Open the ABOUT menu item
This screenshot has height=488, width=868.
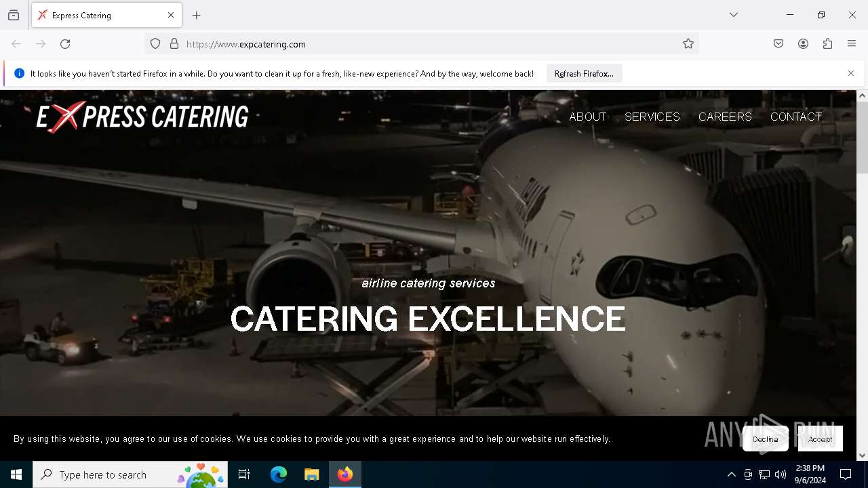pyautogui.click(x=587, y=117)
